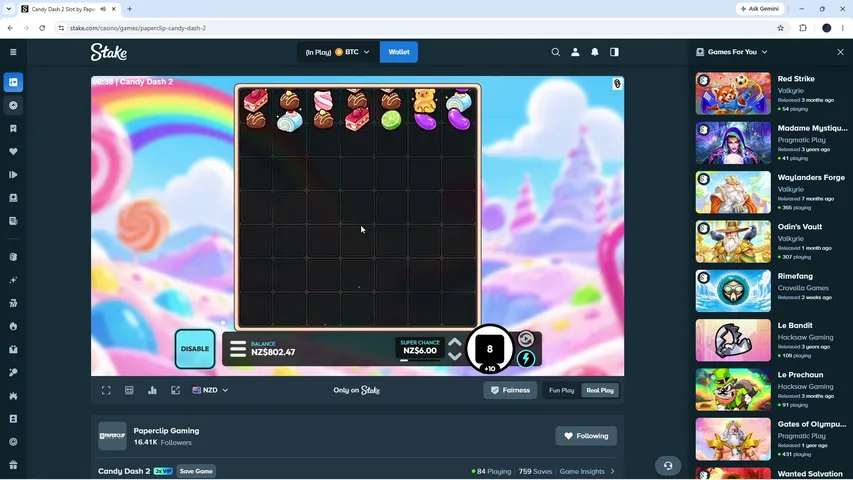Image resolution: width=853 pixels, height=480 pixels.
Task: Open BTC currency dropdown
Action: (338, 52)
